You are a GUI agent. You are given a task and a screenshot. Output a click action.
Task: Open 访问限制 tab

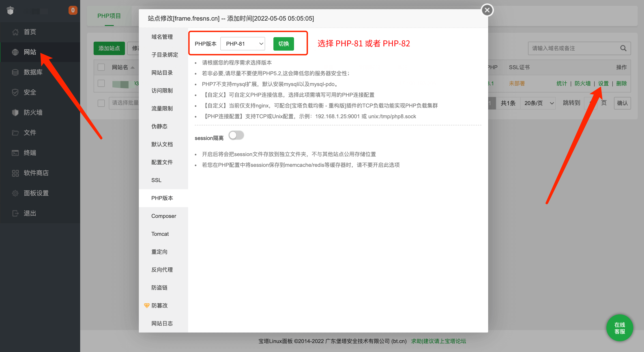coord(163,90)
